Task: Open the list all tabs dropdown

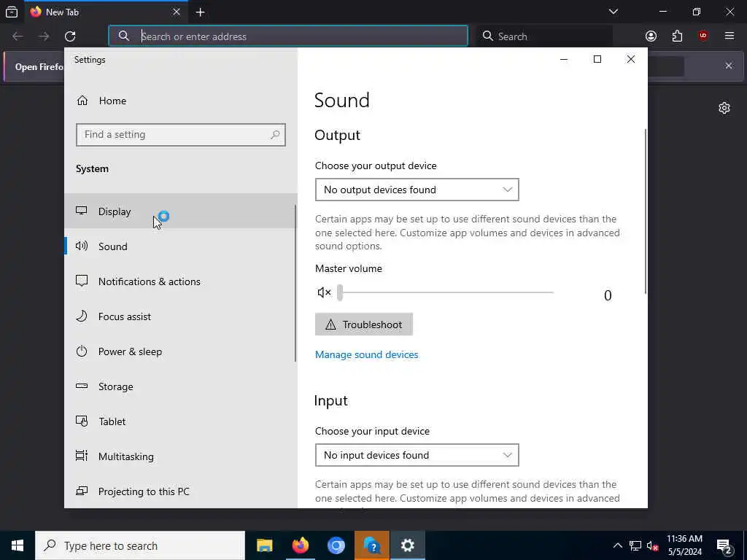Action: point(614,12)
